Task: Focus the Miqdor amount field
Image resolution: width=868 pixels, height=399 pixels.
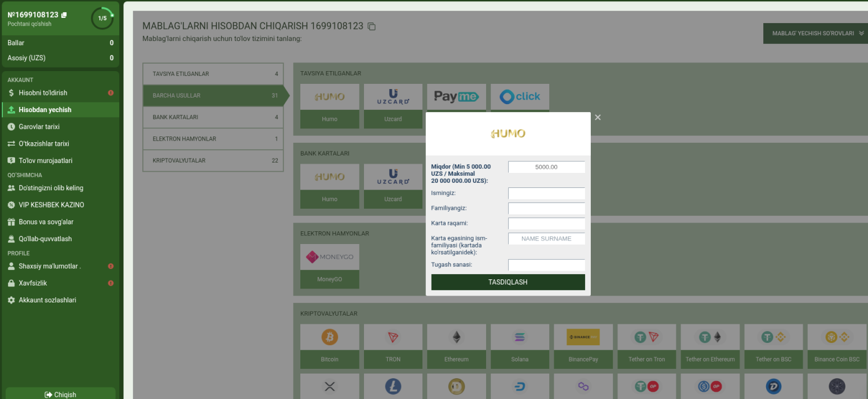Action: (546, 167)
